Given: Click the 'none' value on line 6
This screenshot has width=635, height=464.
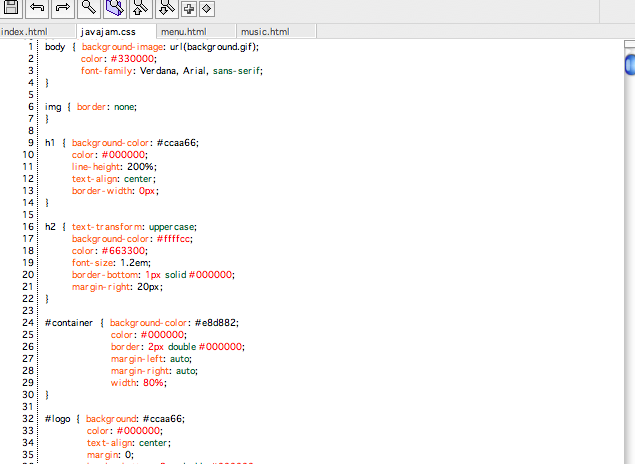Looking at the screenshot, I should pyautogui.click(x=124, y=107).
